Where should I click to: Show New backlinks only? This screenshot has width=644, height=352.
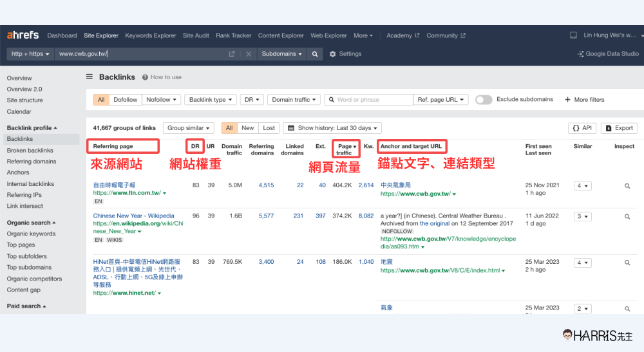[248, 128]
